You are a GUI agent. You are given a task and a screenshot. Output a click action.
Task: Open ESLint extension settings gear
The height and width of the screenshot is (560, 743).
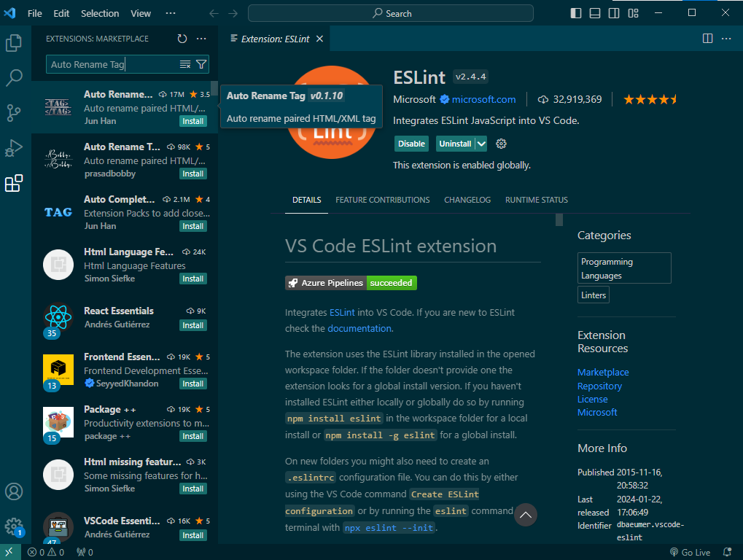click(502, 144)
